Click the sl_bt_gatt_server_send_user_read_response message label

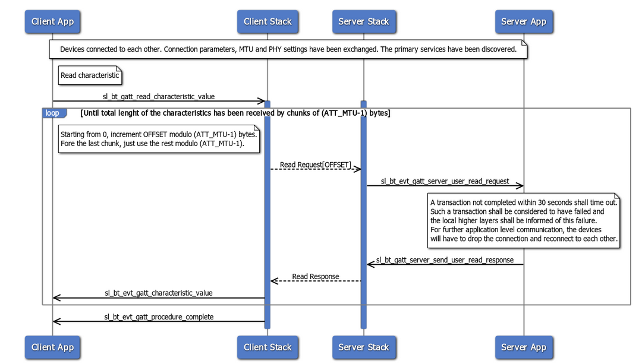point(445,260)
